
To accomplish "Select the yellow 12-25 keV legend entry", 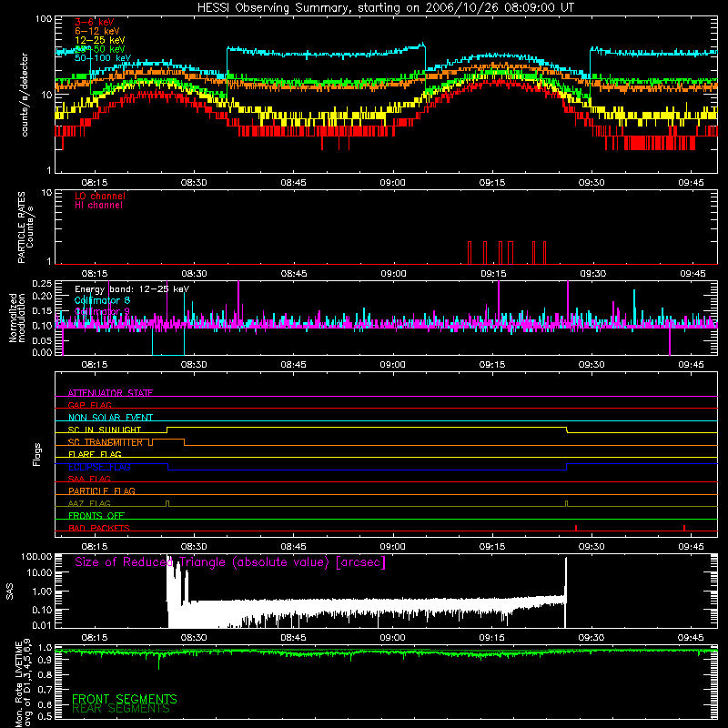I will click(x=99, y=40).
